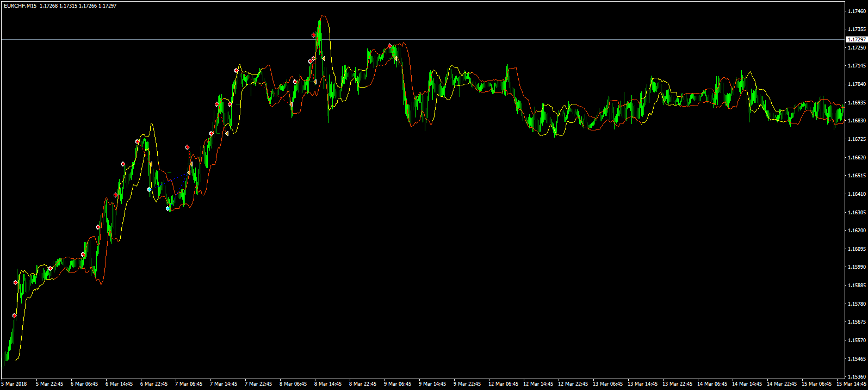This screenshot has height=390, width=868.
Task: Click the 1.15990 price axis label
Action: [857, 267]
